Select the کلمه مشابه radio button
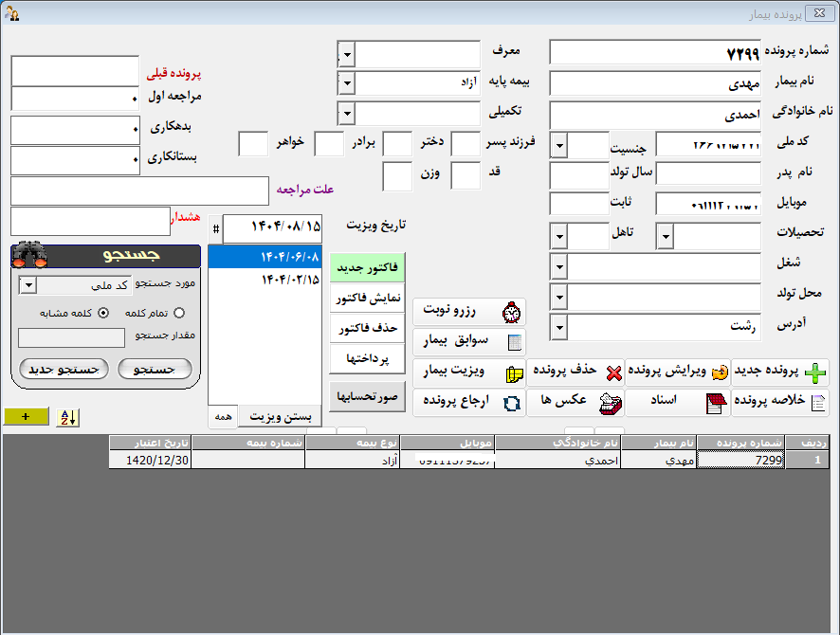 [x=103, y=313]
